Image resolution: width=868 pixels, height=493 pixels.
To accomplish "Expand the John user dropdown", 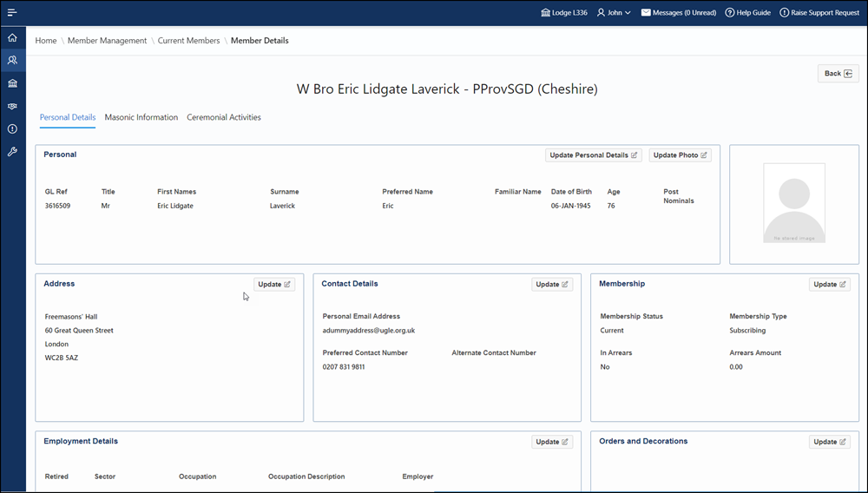I will point(614,13).
